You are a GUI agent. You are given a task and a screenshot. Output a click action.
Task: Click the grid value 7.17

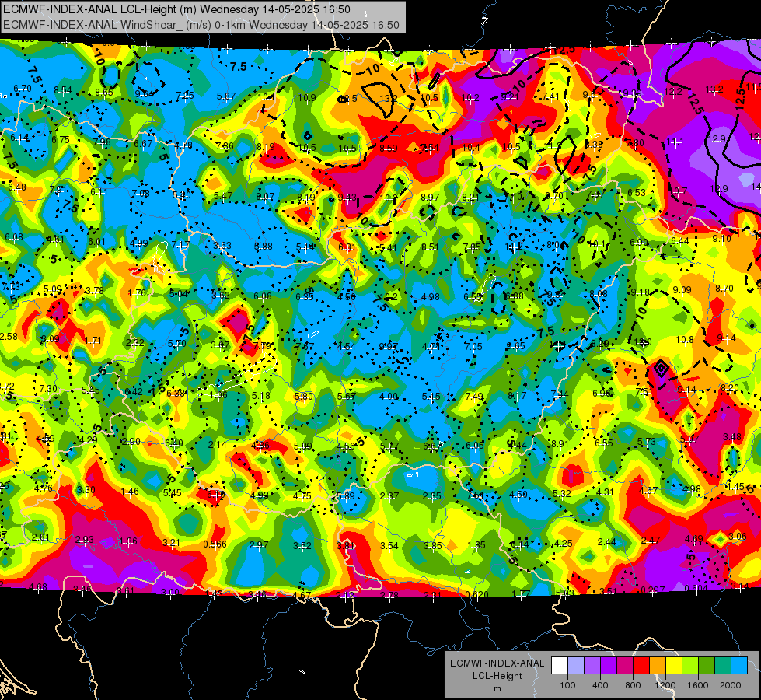pyautogui.click(x=180, y=244)
